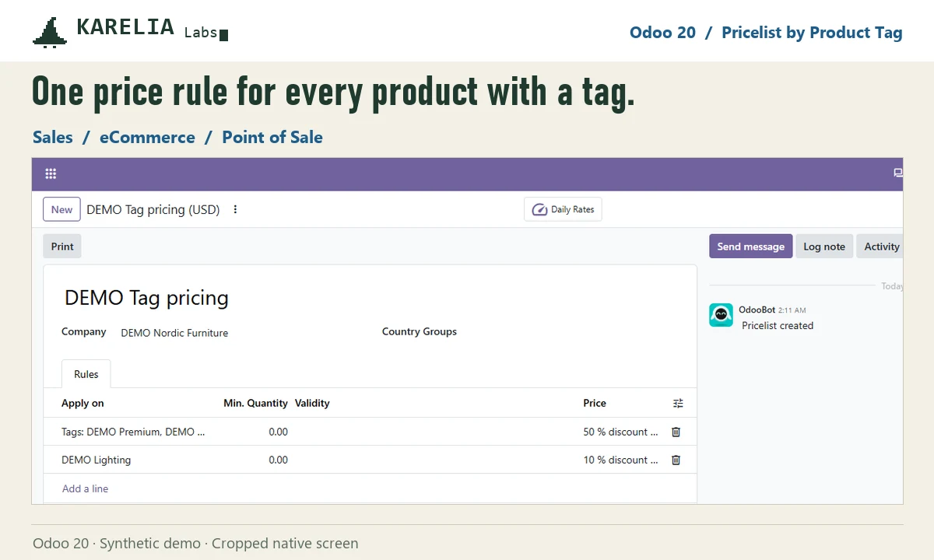
Task: Schedule an Activity in chatter
Action: [x=881, y=247]
